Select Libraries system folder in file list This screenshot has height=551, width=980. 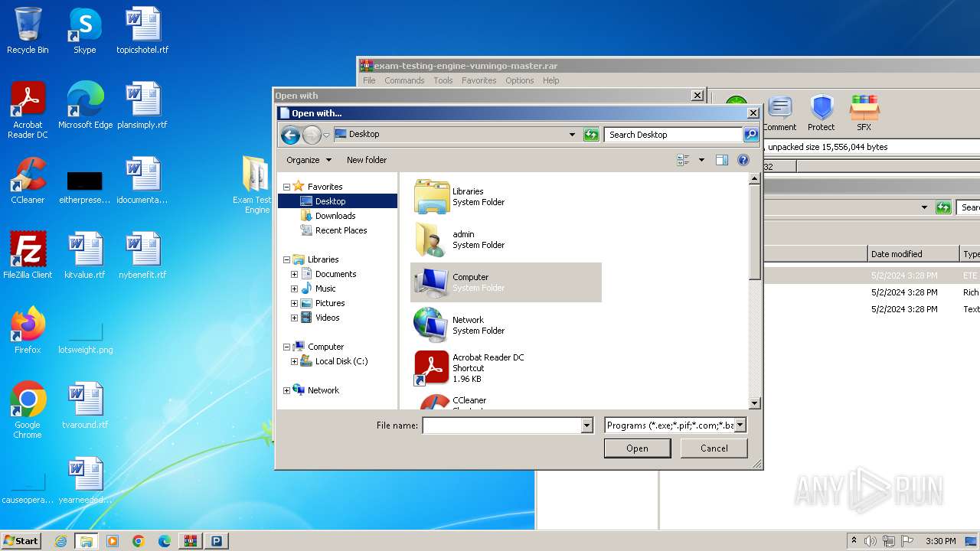click(x=506, y=197)
